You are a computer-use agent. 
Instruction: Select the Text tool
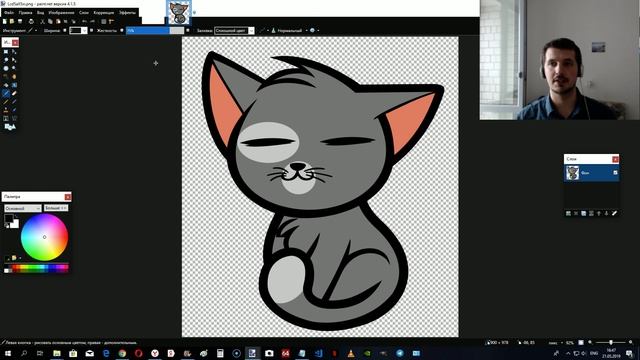click(6, 118)
